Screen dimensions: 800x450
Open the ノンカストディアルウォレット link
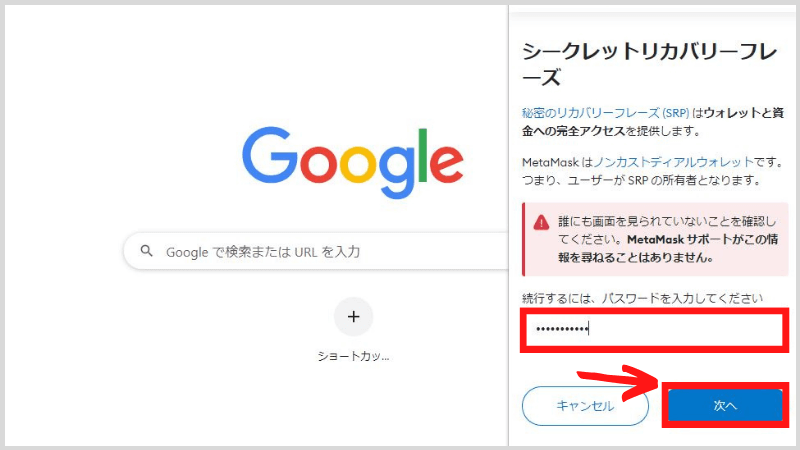click(x=673, y=162)
